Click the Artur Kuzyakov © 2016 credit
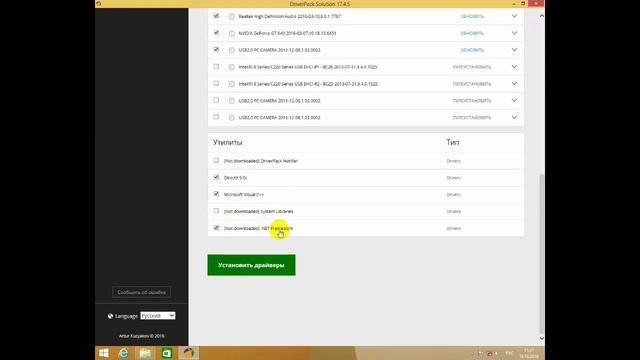 [x=142, y=336]
